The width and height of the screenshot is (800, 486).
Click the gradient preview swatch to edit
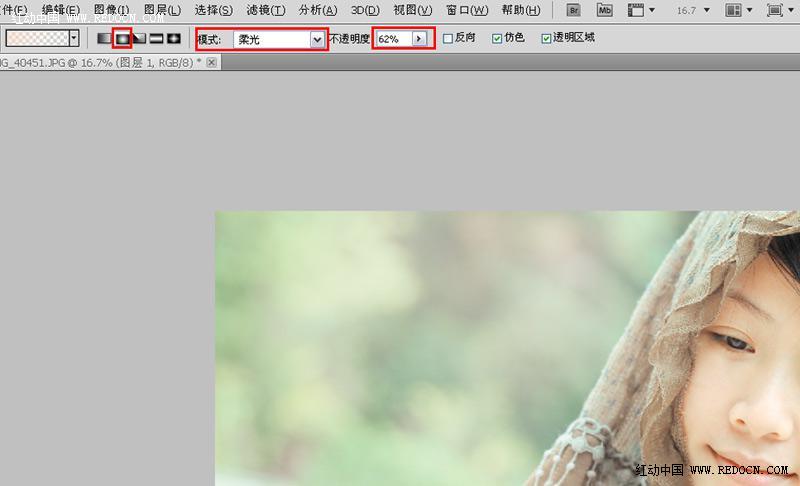(37, 38)
